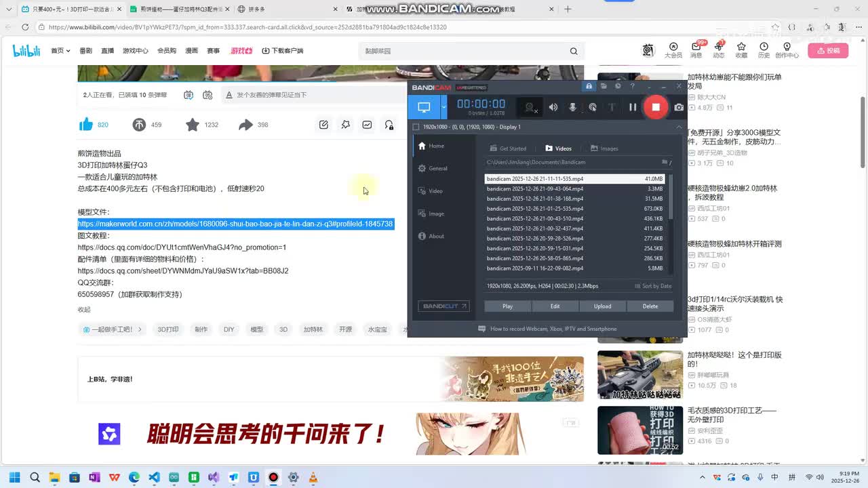
Task: Open Sort by Date option in Bandicam
Action: (x=652, y=286)
